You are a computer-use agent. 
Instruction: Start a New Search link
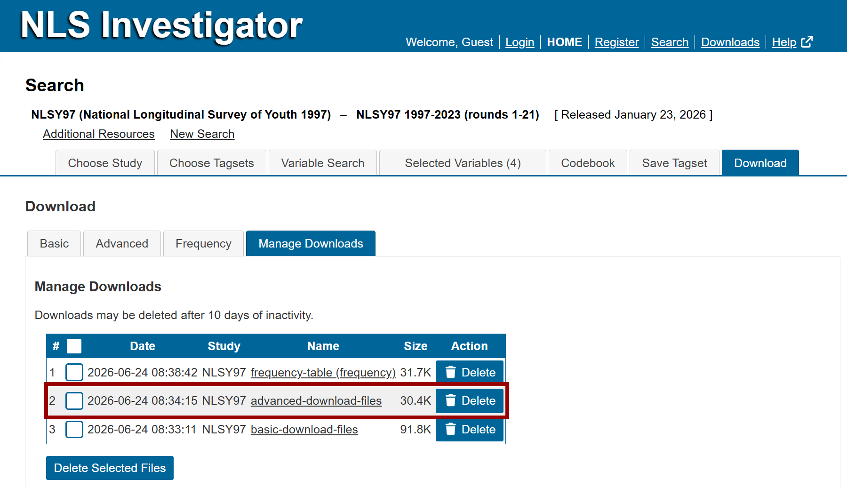click(202, 134)
